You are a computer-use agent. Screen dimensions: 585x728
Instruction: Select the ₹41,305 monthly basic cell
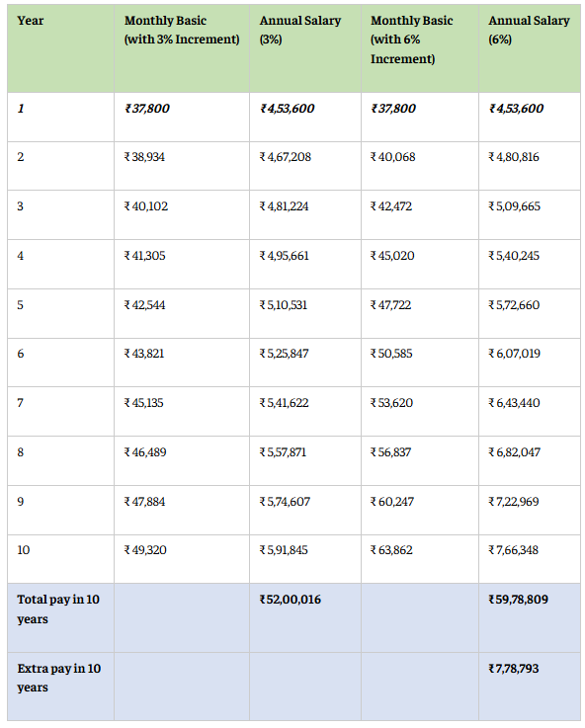[144, 256]
